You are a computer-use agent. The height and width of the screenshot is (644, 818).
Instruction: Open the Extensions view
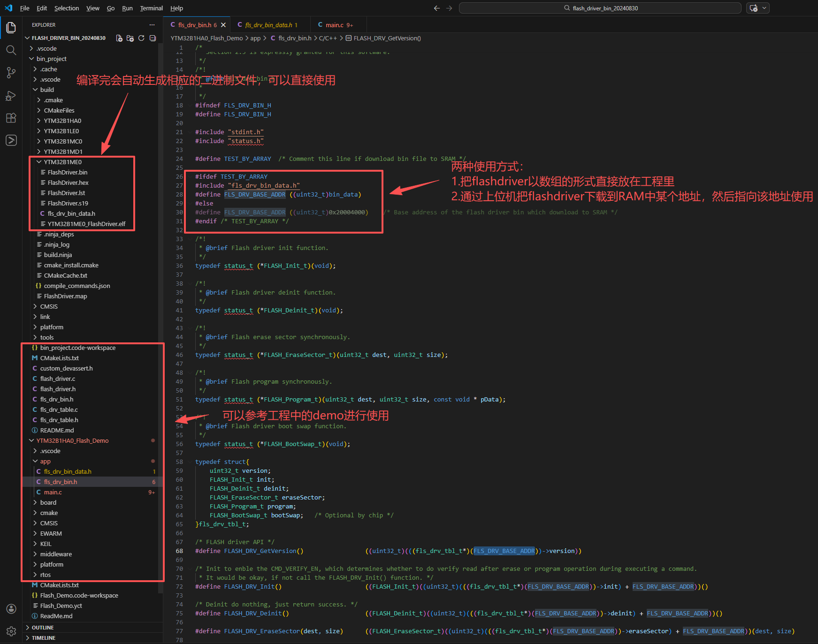click(x=11, y=118)
